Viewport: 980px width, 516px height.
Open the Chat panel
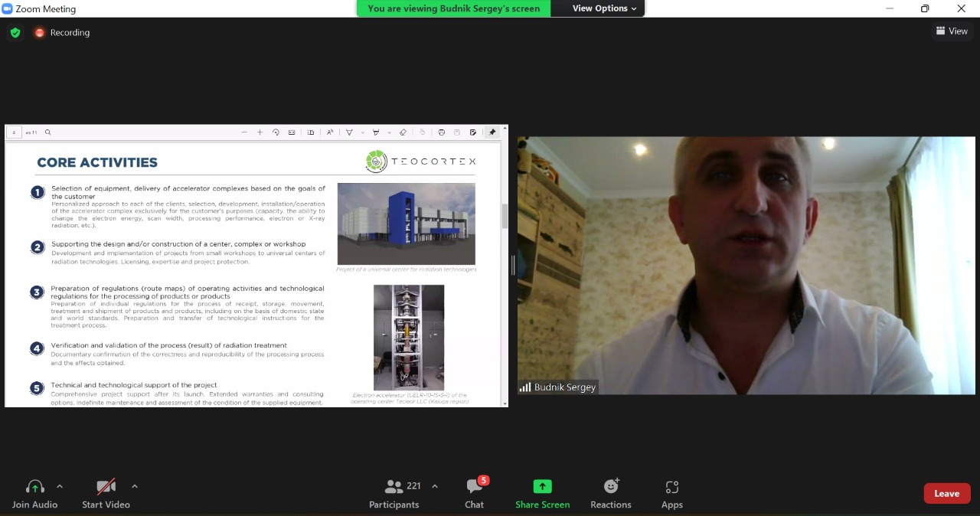tap(475, 493)
